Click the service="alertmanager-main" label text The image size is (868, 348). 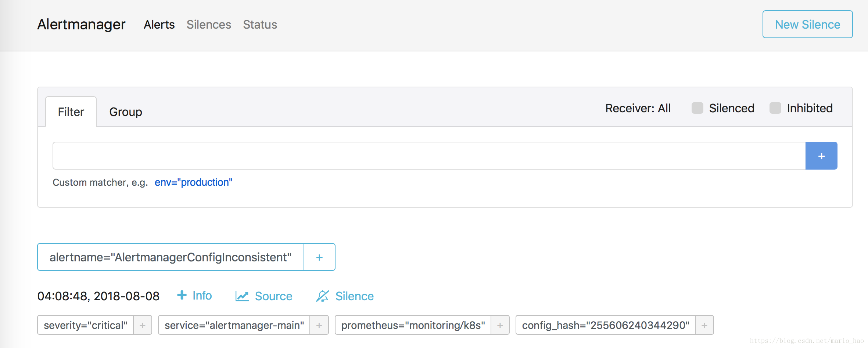tap(234, 325)
